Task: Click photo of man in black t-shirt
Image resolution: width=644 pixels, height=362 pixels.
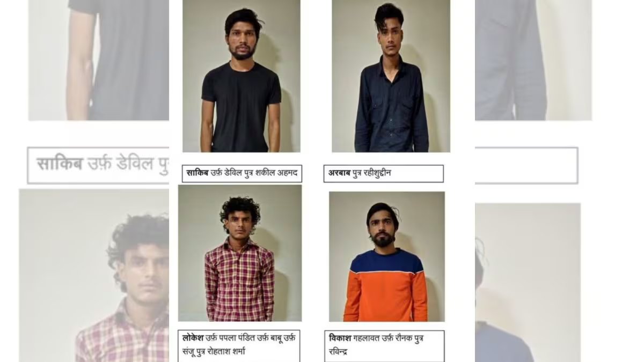Action: [241, 76]
